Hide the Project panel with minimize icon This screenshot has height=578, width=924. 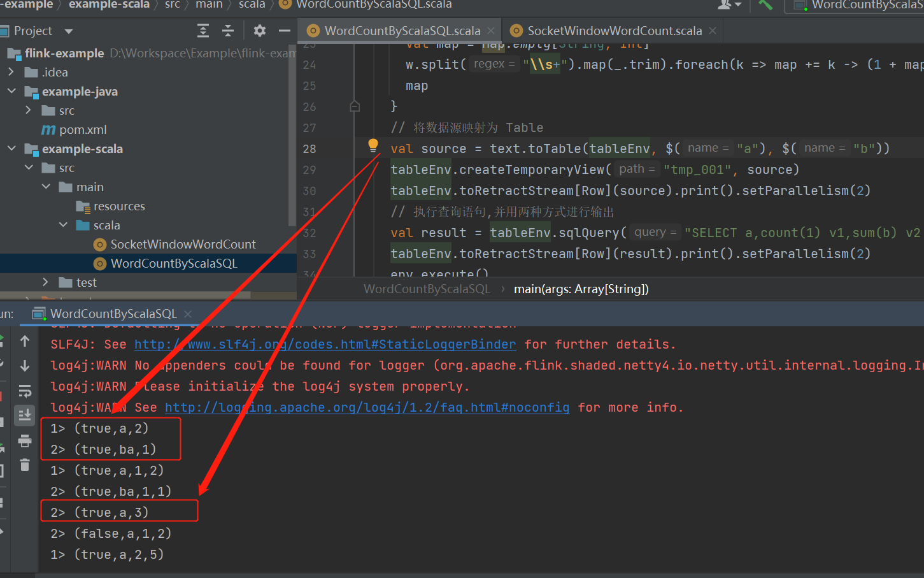(285, 31)
